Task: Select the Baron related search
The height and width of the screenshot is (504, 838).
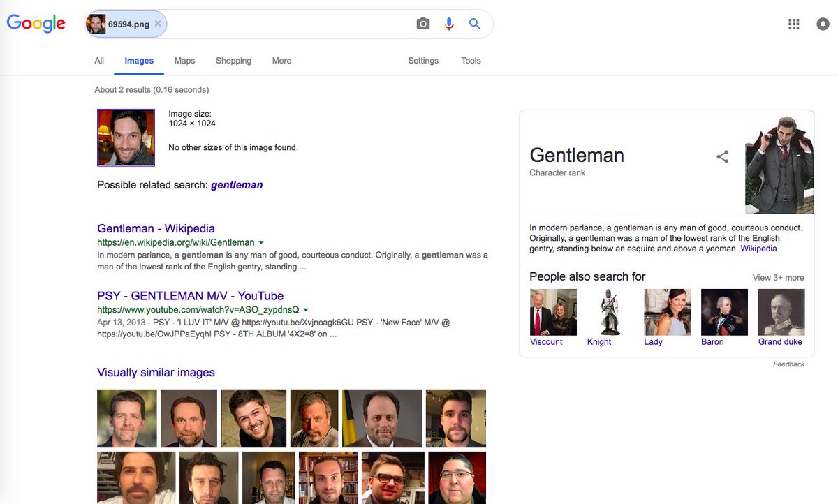Action: pos(724,317)
